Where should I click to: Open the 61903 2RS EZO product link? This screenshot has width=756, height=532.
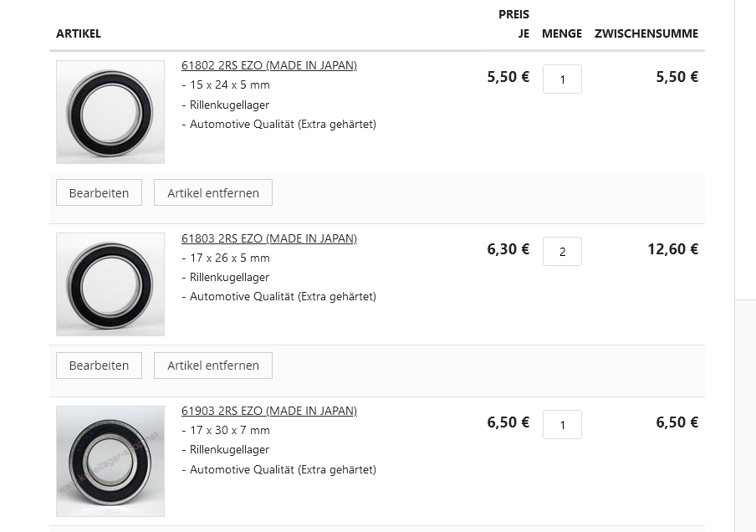pos(268,411)
